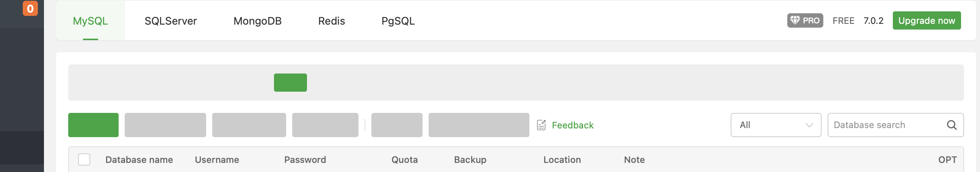Switch to the PgSQL tab
The height and width of the screenshot is (172, 980).
point(398,21)
